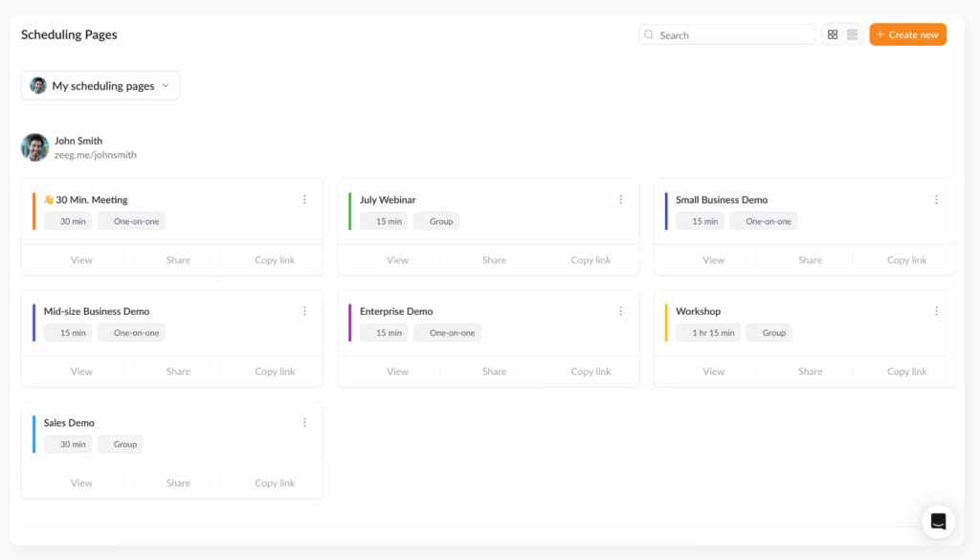Share the Mid-size Business Demo page
Image resolution: width=980 pixels, height=560 pixels.
click(178, 370)
